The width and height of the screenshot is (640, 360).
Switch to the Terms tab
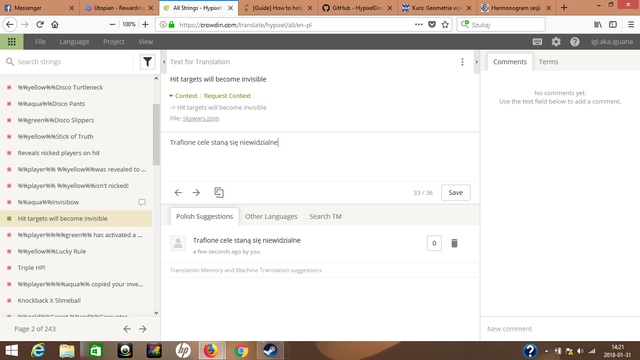(x=548, y=62)
